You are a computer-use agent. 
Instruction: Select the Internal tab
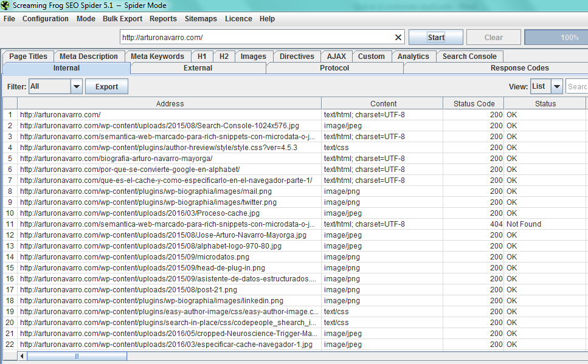tap(66, 68)
